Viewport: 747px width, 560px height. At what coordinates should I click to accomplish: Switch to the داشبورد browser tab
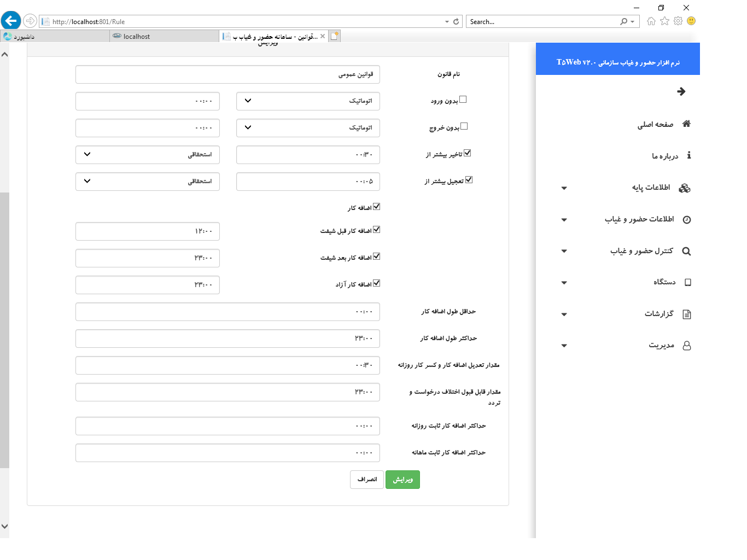55,36
